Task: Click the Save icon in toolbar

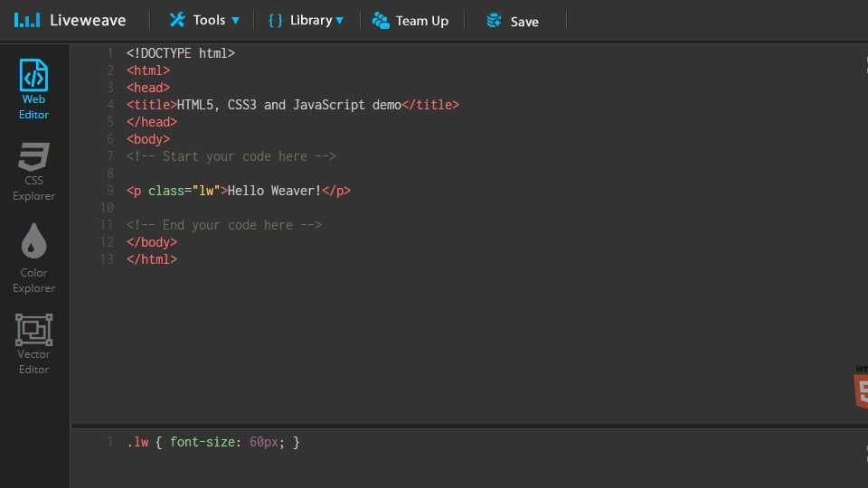Action: coord(494,21)
